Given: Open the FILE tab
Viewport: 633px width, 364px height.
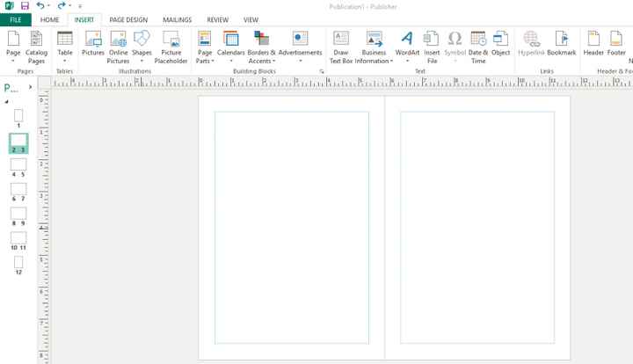Looking at the screenshot, I should click(16, 19).
